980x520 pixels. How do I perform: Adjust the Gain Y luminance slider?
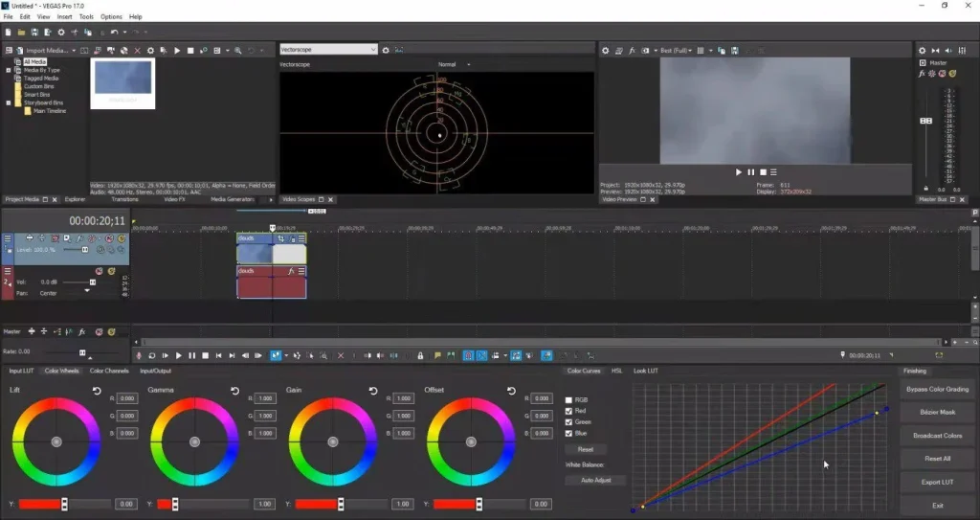pos(342,504)
